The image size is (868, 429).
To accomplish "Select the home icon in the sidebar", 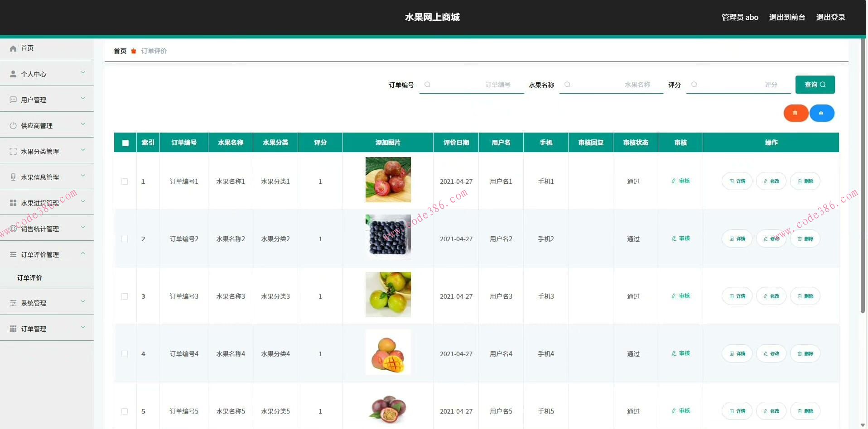I will tap(13, 48).
